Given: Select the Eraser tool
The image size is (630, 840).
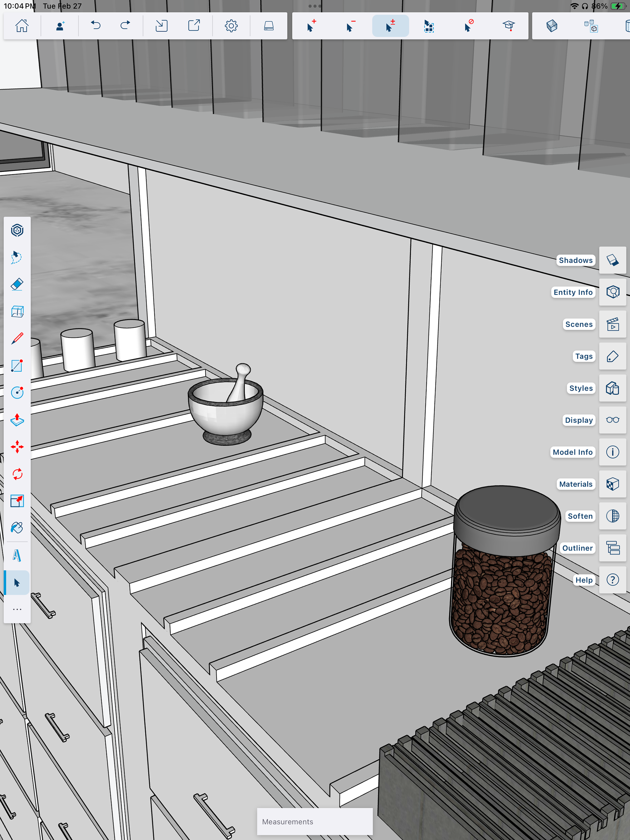Looking at the screenshot, I should 17,284.
